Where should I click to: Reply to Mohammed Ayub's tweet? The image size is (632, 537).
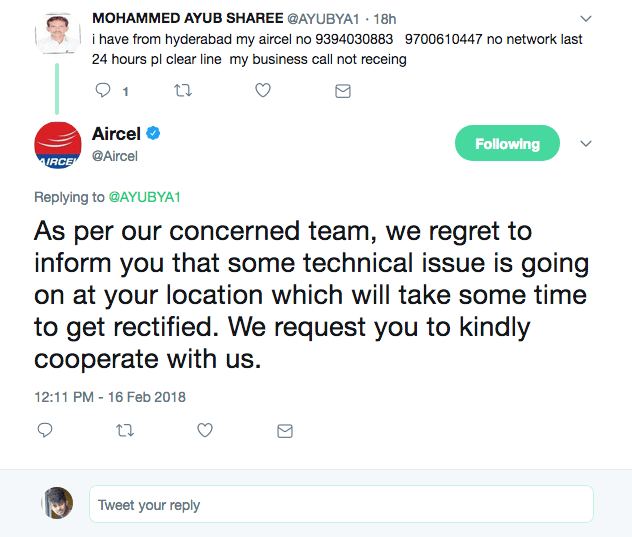point(103,90)
